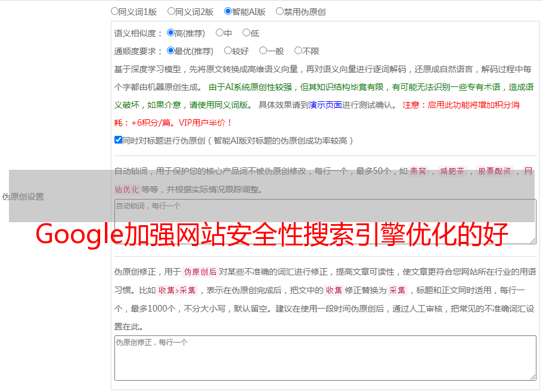Click the 伪原创后 highlighted tag

tap(200, 272)
